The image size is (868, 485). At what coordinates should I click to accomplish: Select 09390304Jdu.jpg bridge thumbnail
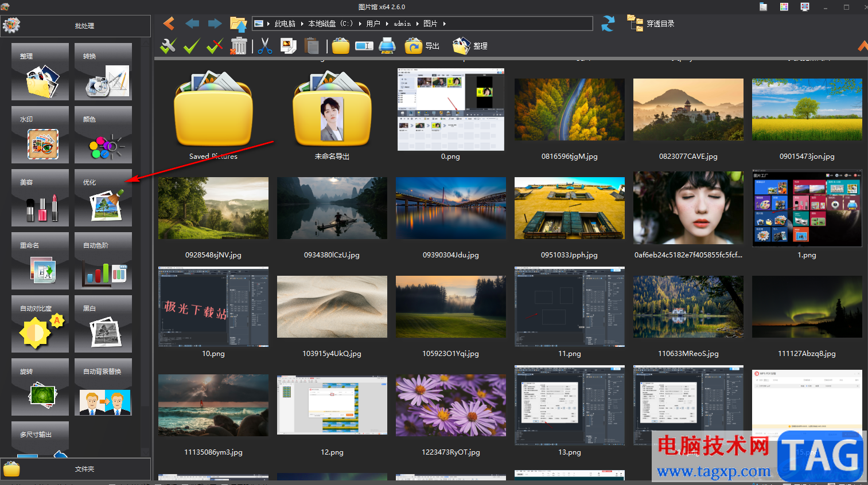(451, 208)
